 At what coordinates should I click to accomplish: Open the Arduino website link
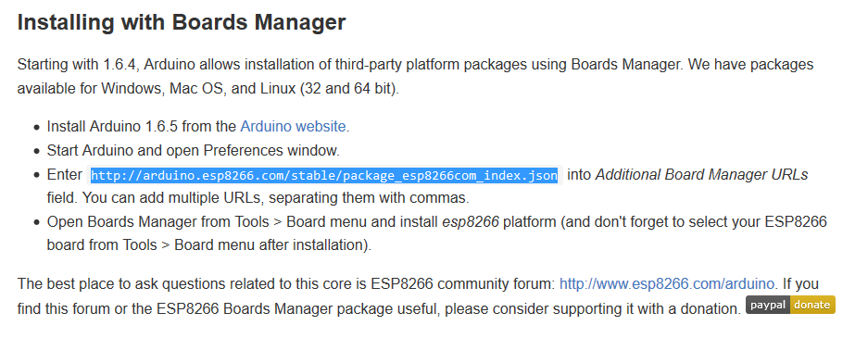293,126
